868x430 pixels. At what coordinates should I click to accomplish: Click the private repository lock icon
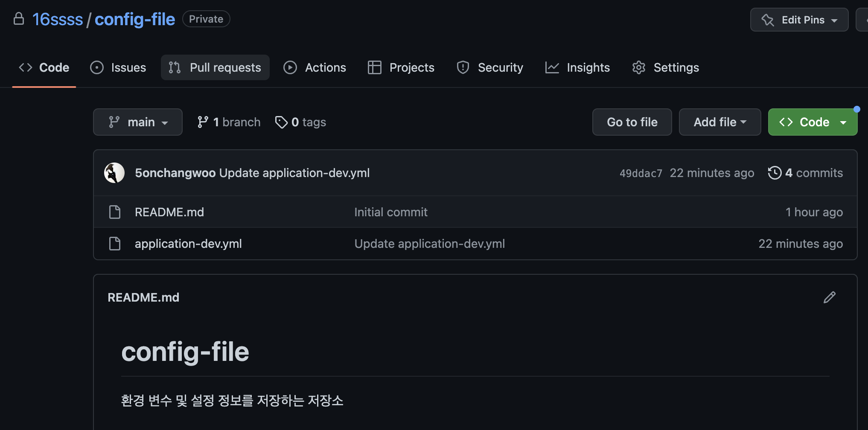click(x=19, y=19)
